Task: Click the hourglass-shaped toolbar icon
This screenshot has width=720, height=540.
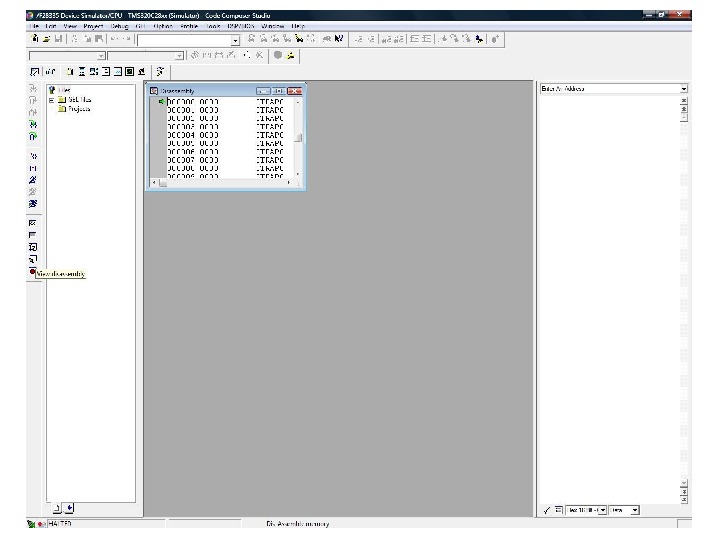Action: tap(82, 72)
